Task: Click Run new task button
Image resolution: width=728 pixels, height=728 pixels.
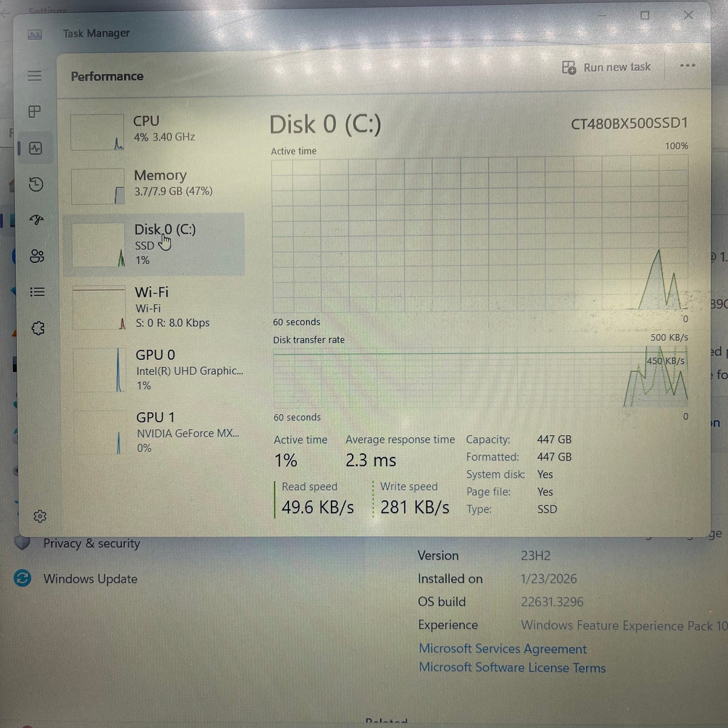Action: pyautogui.click(x=607, y=68)
